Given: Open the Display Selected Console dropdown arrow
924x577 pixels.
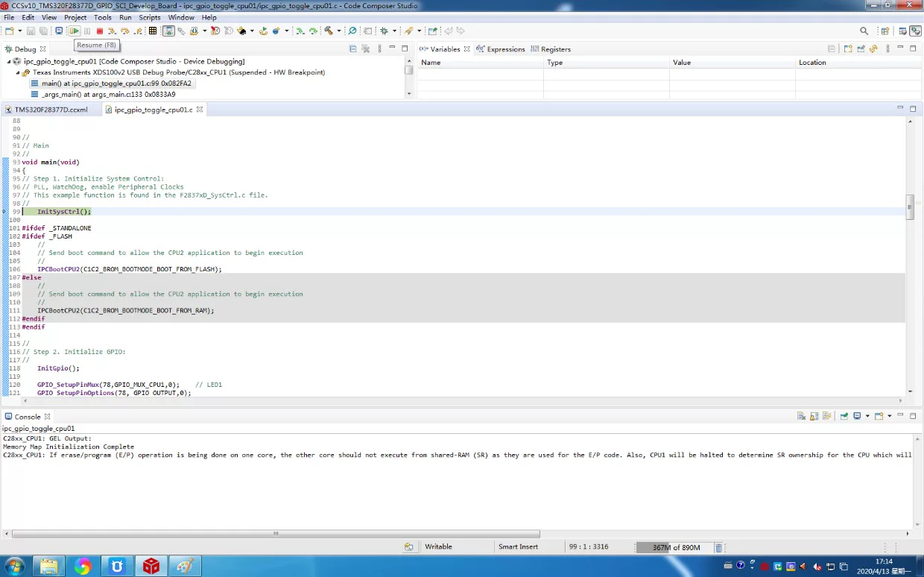Looking at the screenshot, I should [x=867, y=417].
